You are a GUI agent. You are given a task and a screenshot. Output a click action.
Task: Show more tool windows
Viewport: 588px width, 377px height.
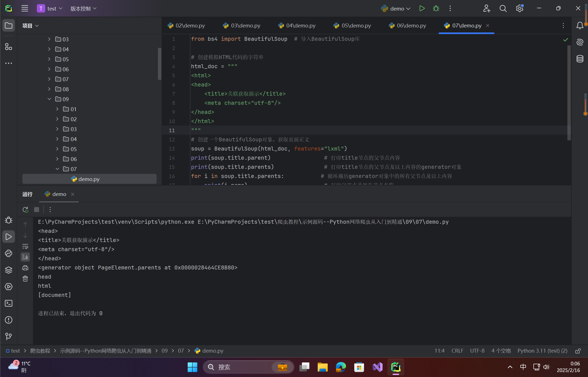(x=9, y=63)
